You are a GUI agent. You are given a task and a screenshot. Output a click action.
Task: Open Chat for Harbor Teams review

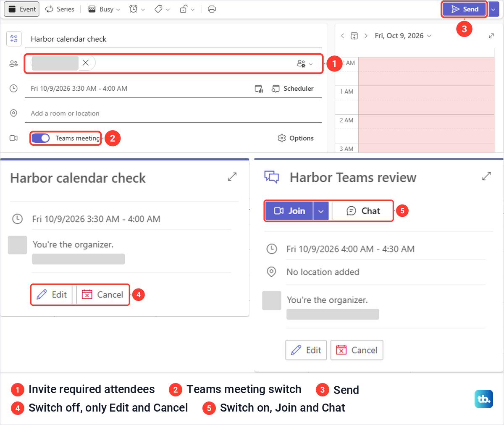pyautogui.click(x=363, y=211)
